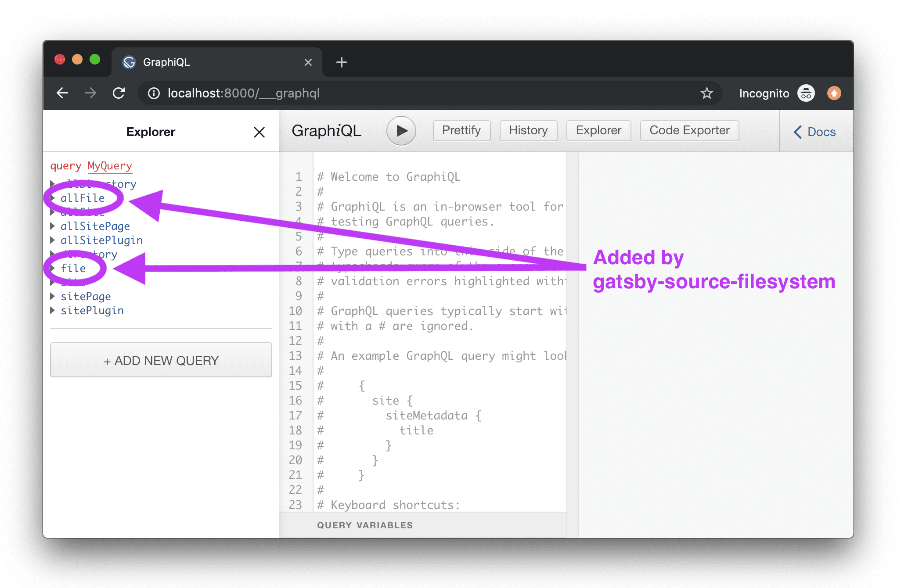Click the ADD NEW QUERY button

(x=161, y=360)
